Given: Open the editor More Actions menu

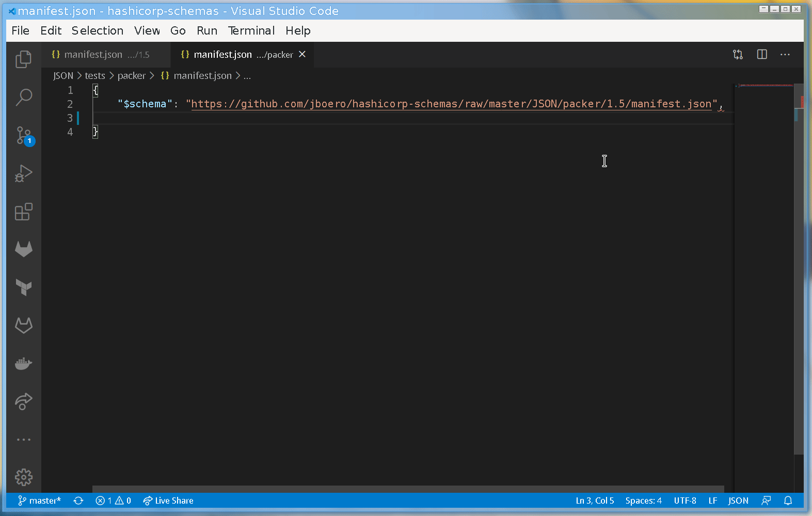Looking at the screenshot, I should tap(785, 55).
